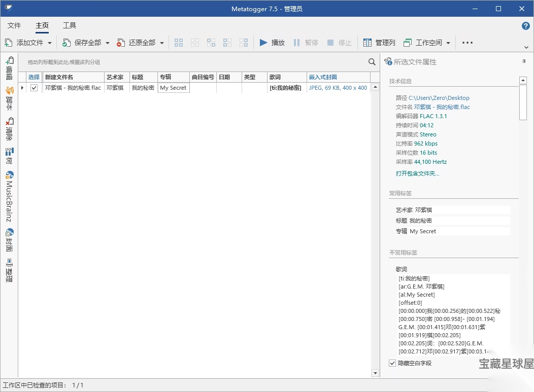This screenshot has height=392, width=534.
Task: Open the MusicBrainz side panel
Action: click(9, 196)
